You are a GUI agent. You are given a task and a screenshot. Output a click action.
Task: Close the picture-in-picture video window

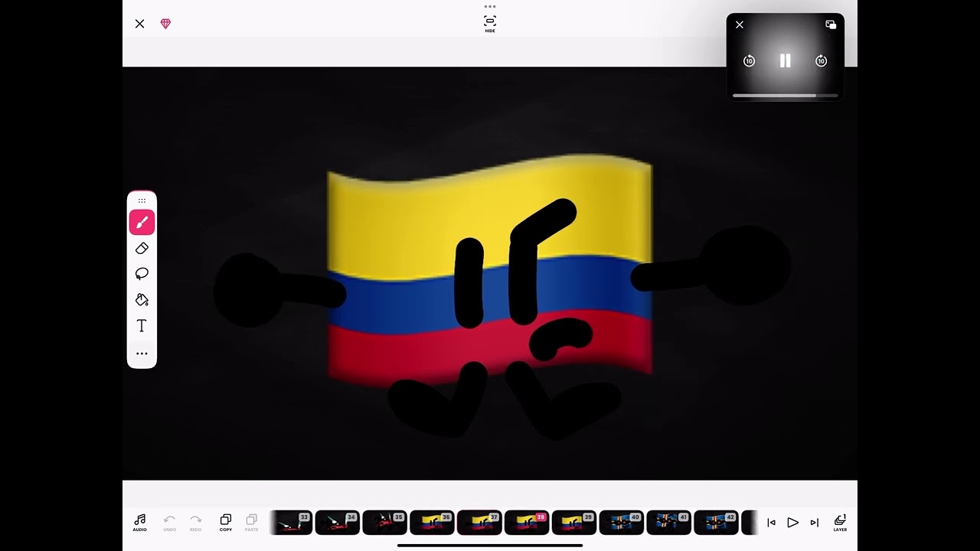740,24
